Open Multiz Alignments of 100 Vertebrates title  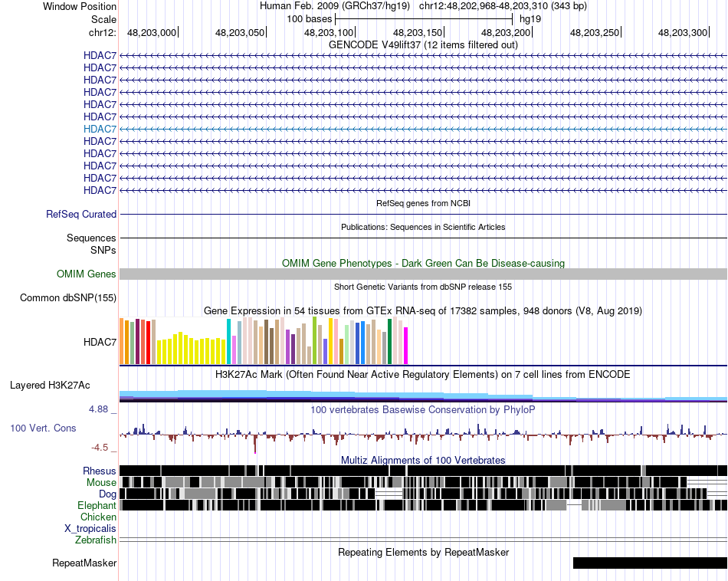point(423,460)
